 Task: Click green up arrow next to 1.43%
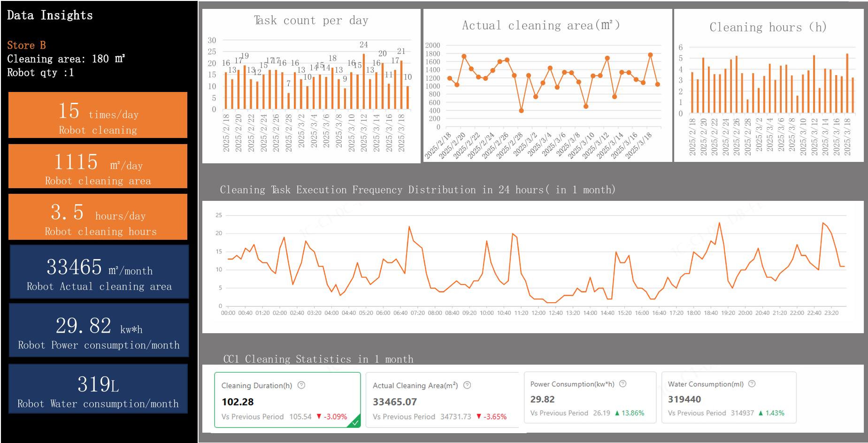760,413
